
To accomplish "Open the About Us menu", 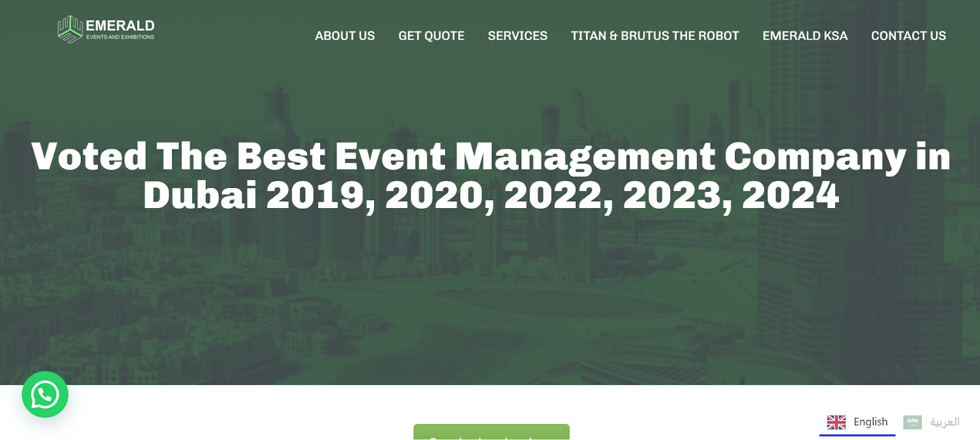I will [345, 36].
